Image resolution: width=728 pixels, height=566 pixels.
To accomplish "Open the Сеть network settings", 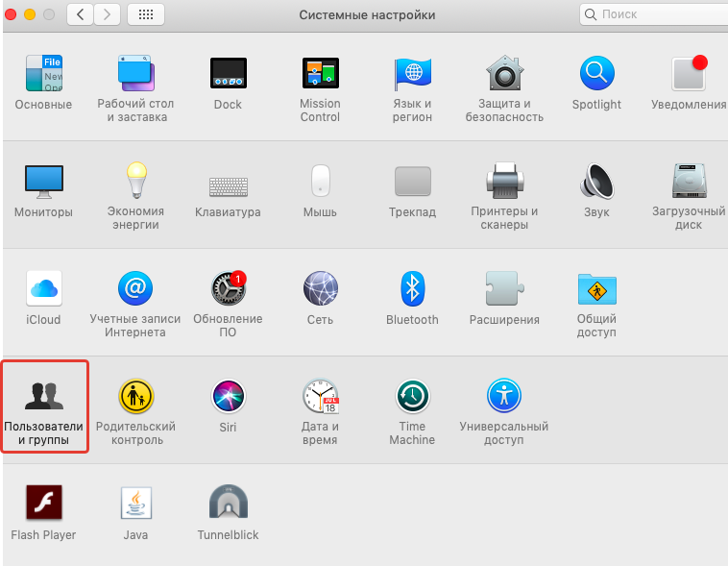I will (x=321, y=288).
